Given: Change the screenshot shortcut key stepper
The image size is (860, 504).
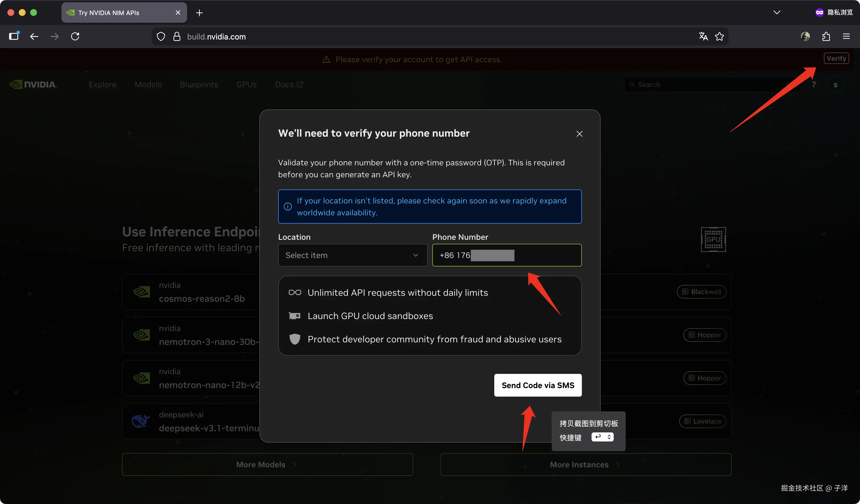Looking at the screenshot, I should click(x=609, y=437).
